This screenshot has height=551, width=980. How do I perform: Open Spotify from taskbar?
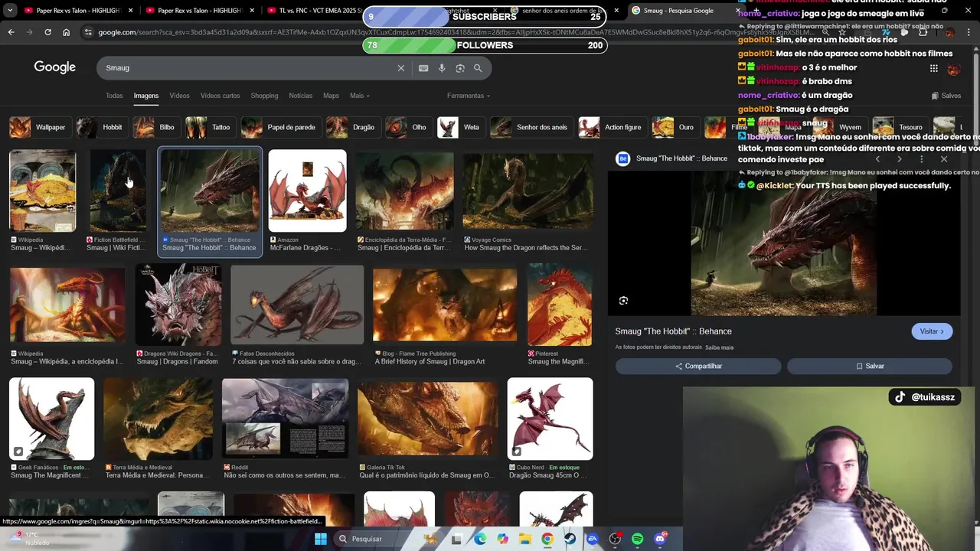(x=638, y=539)
